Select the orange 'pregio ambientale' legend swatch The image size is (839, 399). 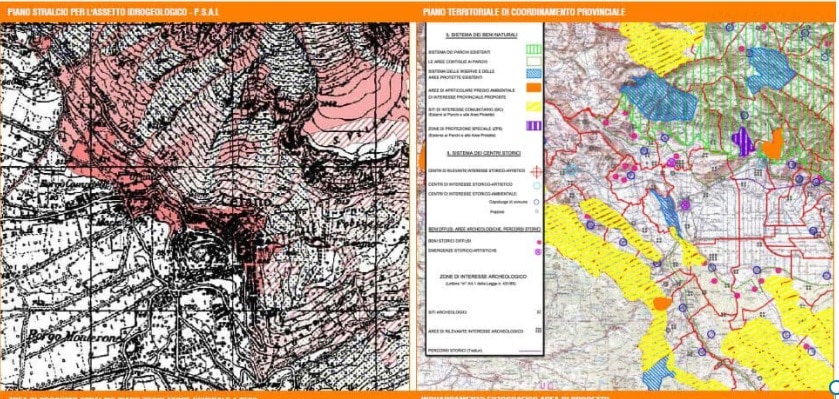[x=533, y=88]
